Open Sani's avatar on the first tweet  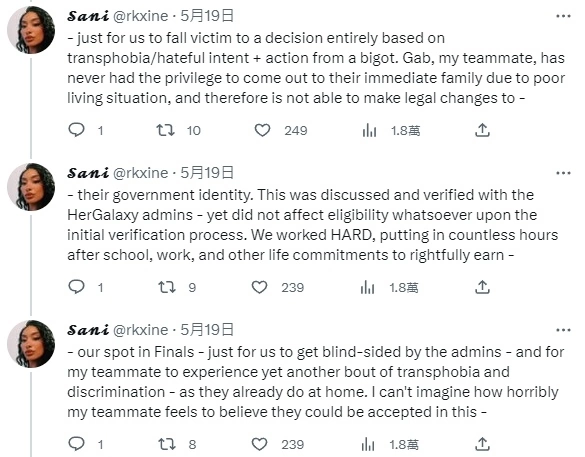tap(31, 30)
